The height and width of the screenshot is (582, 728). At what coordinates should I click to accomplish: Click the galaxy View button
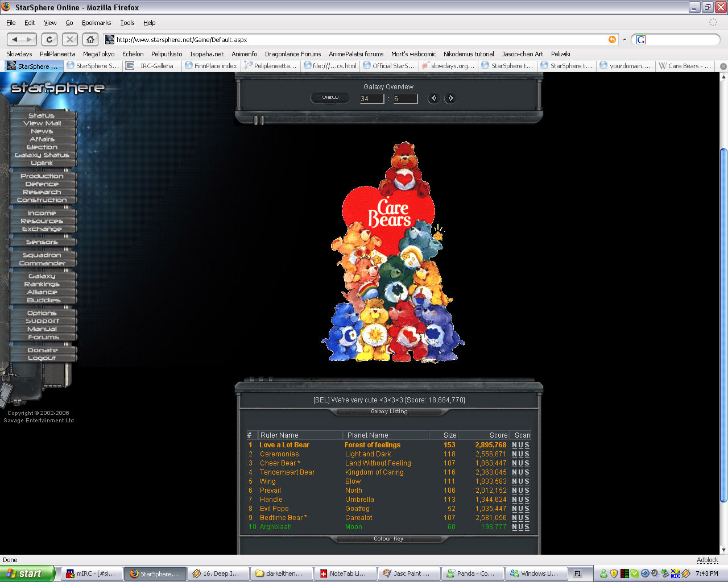(330, 98)
